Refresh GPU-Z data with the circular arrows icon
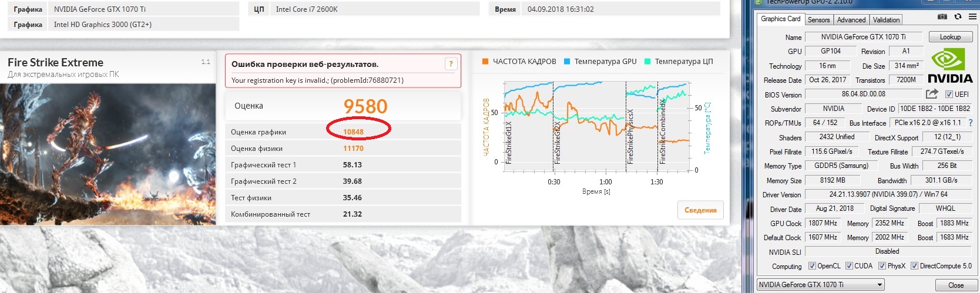The width and height of the screenshot is (980, 293). click(x=958, y=17)
